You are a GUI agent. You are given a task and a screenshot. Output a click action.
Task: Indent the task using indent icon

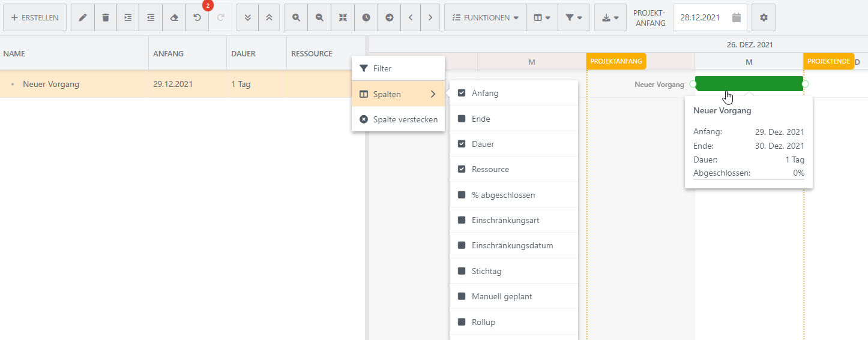point(128,17)
